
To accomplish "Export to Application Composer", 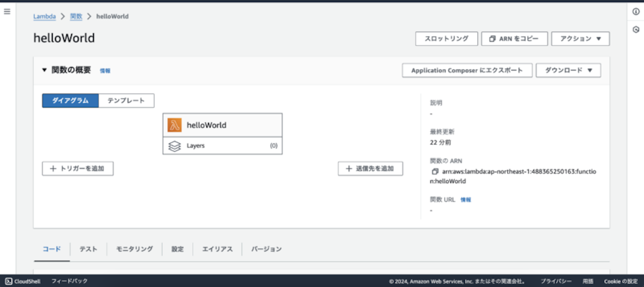I will [x=467, y=70].
